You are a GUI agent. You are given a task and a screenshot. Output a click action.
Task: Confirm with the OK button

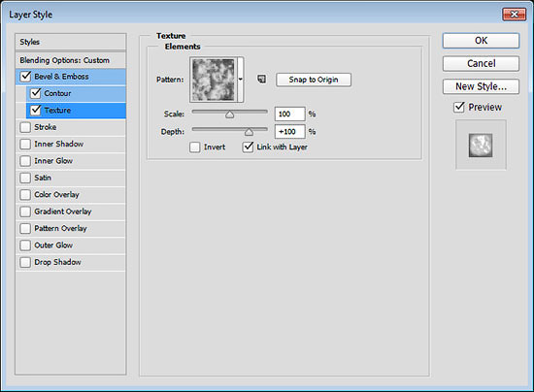click(x=481, y=41)
